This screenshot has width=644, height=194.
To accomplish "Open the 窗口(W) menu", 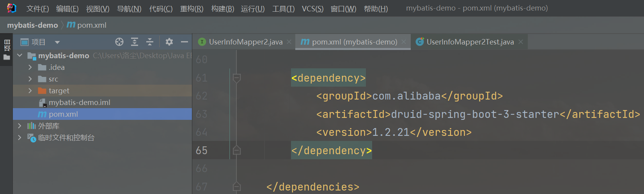I will coord(343,9).
